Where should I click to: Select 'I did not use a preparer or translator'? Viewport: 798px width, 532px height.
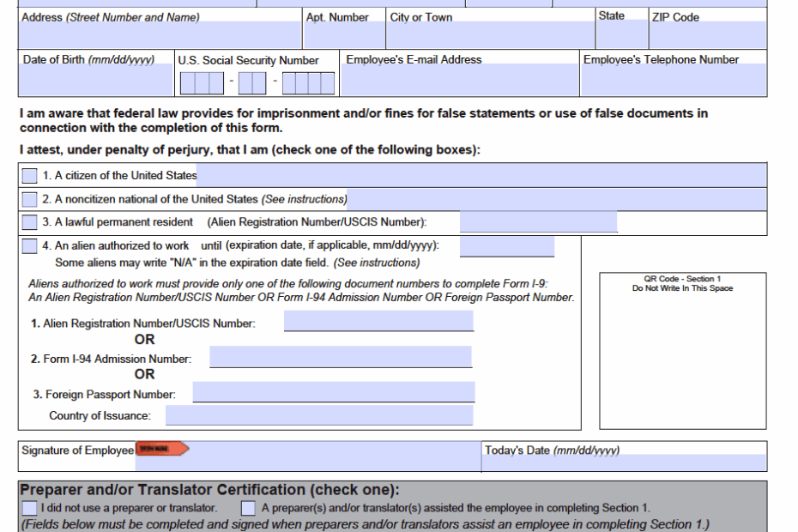point(28,507)
